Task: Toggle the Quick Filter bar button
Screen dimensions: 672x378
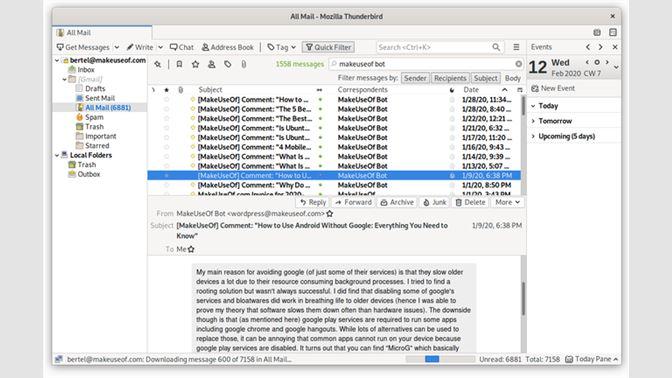Action: click(329, 47)
